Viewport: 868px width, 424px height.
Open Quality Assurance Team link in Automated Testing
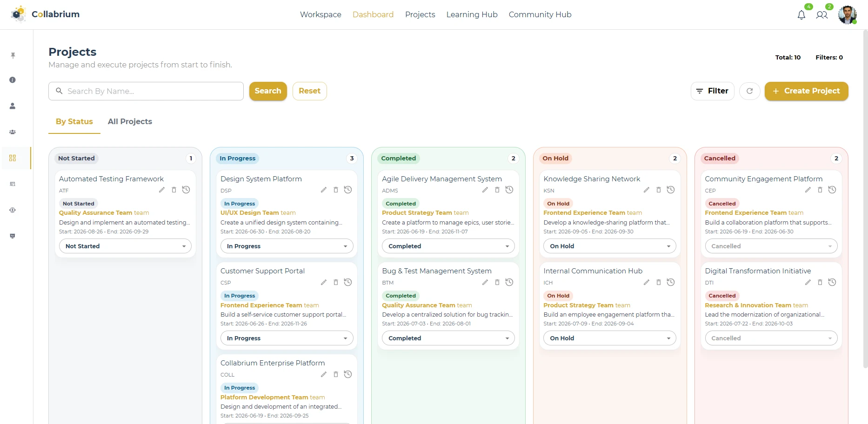click(95, 212)
